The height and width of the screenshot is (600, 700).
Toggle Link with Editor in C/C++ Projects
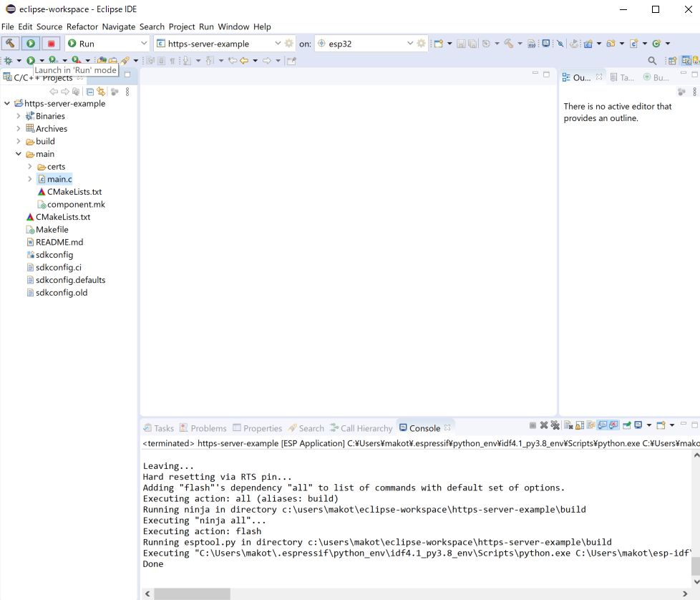102,92
